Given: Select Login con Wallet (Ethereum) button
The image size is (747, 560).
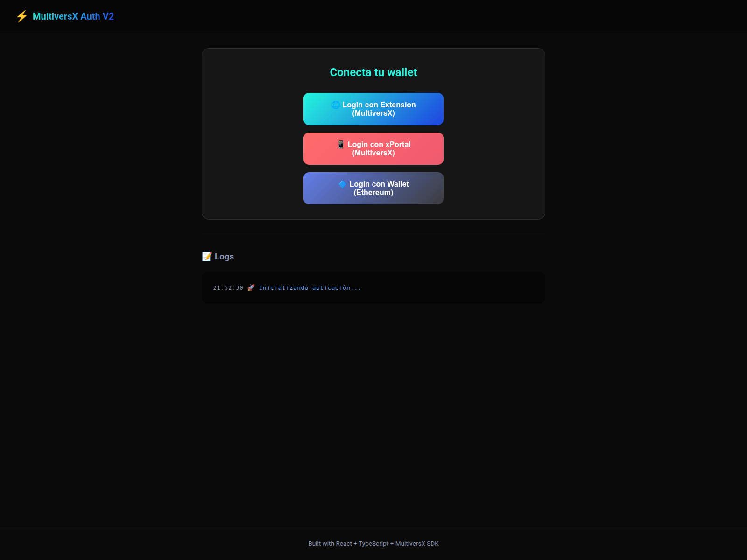Looking at the screenshot, I should point(373,188).
